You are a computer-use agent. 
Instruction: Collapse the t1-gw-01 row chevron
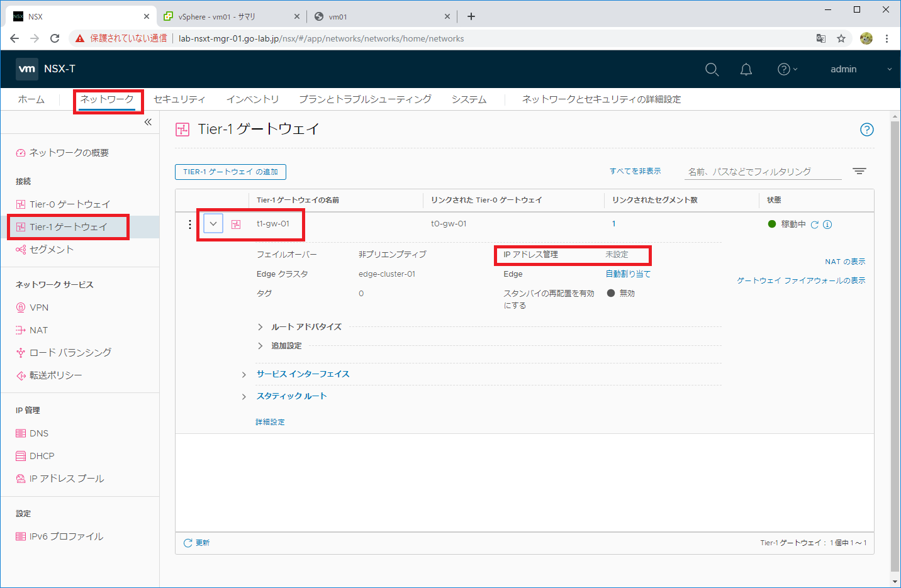[213, 223]
